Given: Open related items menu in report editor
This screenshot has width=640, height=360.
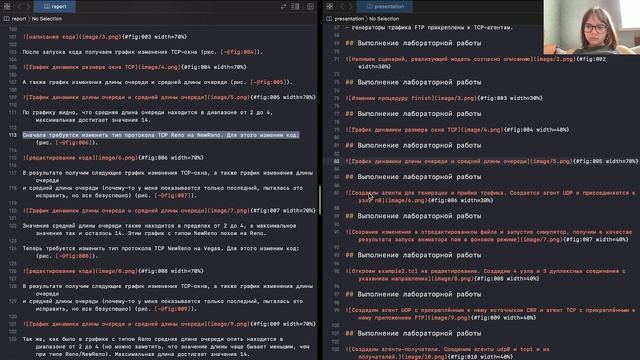Looking at the screenshot, I should tap(7, 7).
